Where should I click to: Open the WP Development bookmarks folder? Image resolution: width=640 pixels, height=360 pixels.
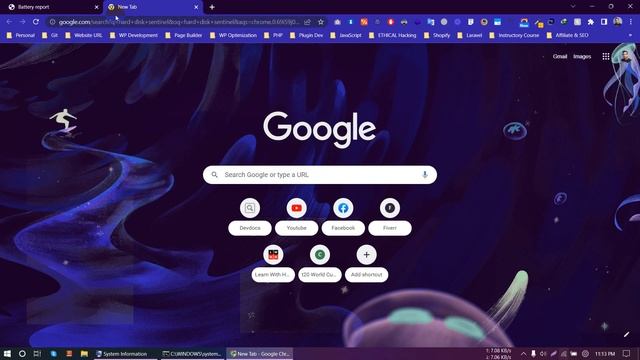click(133, 36)
